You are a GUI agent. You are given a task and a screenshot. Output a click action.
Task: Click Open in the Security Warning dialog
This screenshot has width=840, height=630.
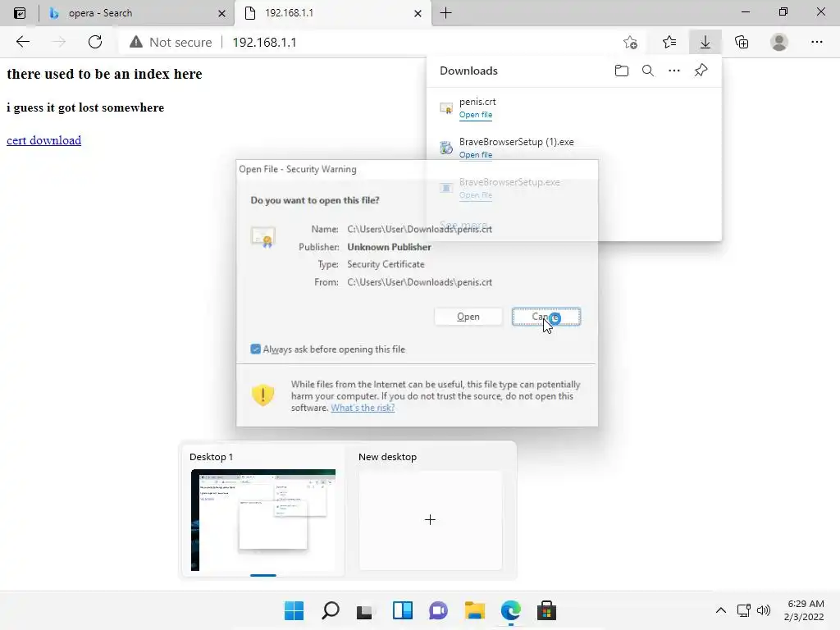tap(468, 317)
